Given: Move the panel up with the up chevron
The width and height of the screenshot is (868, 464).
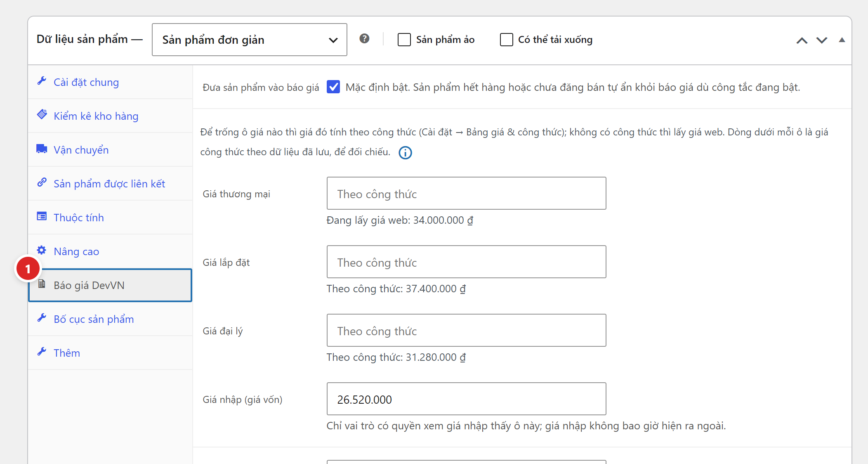Looking at the screenshot, I should pyautogui.click(x=802, y=40).
